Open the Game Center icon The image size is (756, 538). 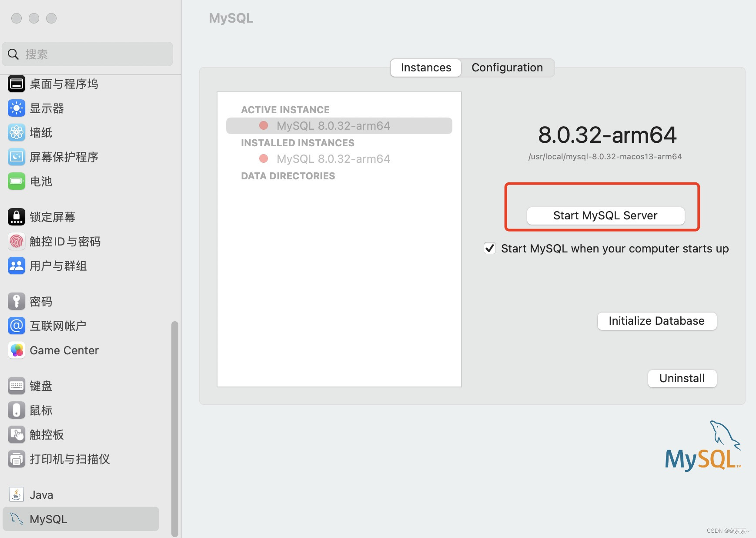pyautogui.click(x=17, y=350)
